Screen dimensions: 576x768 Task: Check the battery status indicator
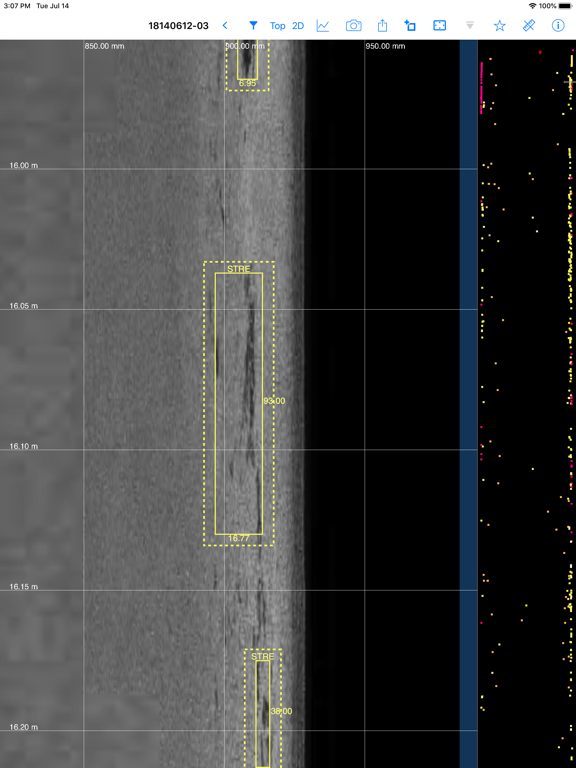565,6
